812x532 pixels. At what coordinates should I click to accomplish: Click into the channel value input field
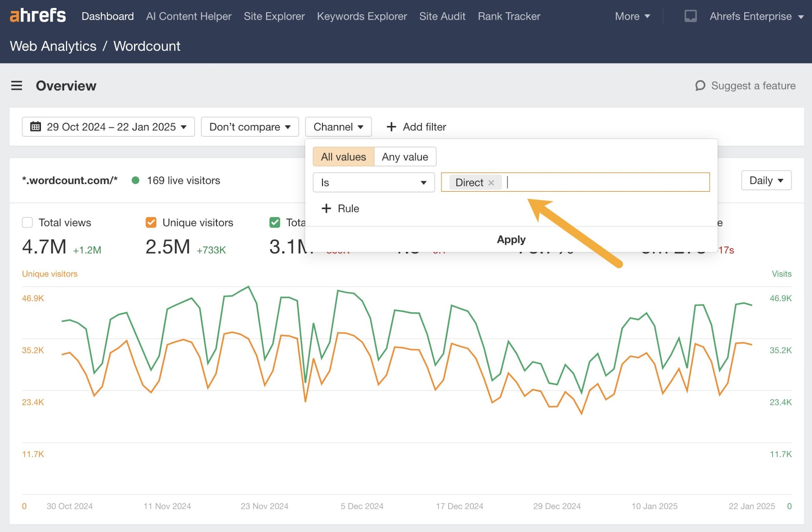click(607, 183)
